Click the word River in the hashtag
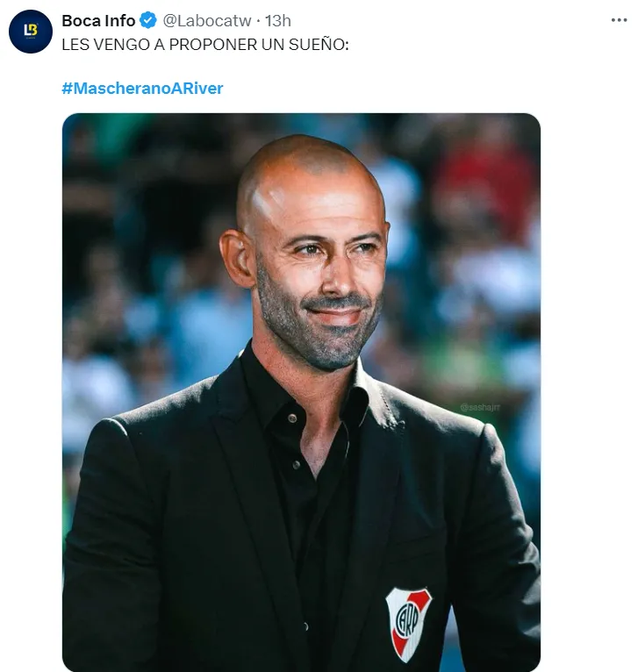 [x=206, y=89]
